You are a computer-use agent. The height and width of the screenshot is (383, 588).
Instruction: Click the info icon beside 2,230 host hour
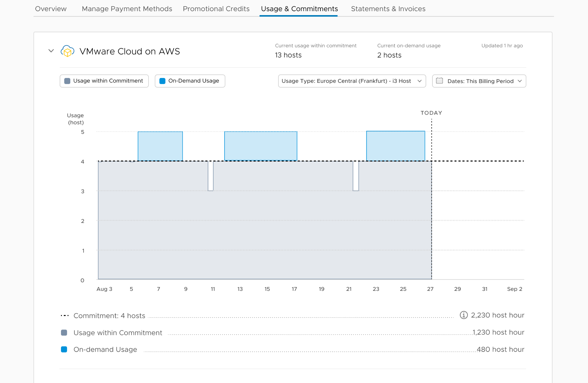click(x=463, y=315)
